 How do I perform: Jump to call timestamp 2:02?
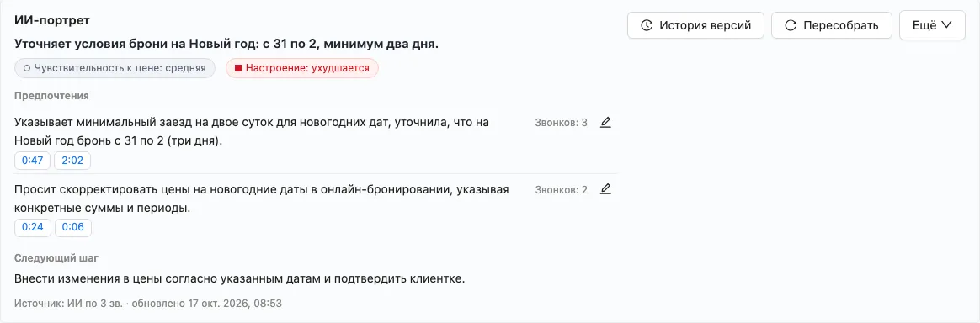[72, 161]
